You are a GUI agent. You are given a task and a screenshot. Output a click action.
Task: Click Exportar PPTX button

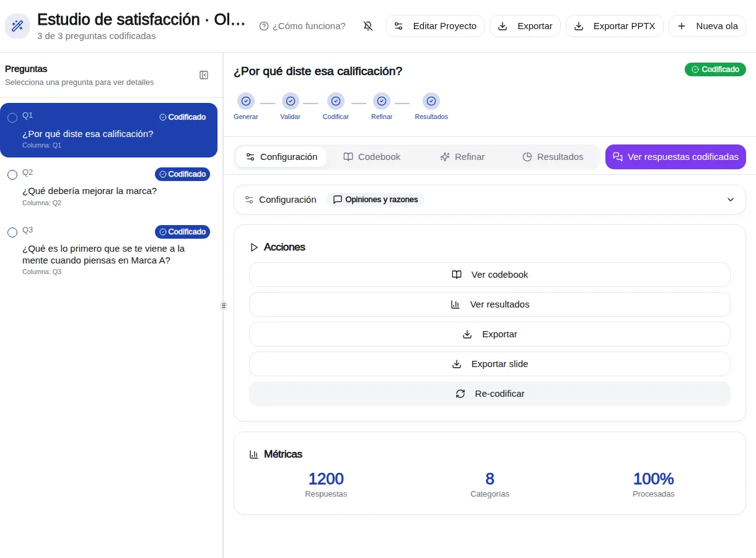[615, 26]
